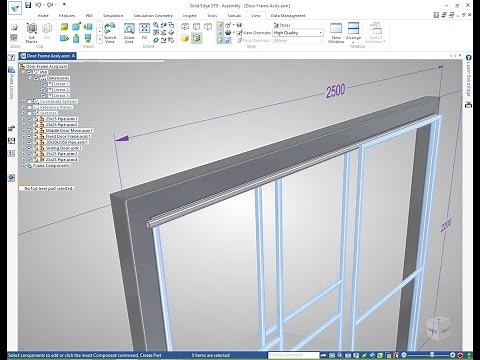Click the ribbon help icon near window controls
The height and width of the screenshot is (360, 480).
pyautogui.click(x=436, y=15)
